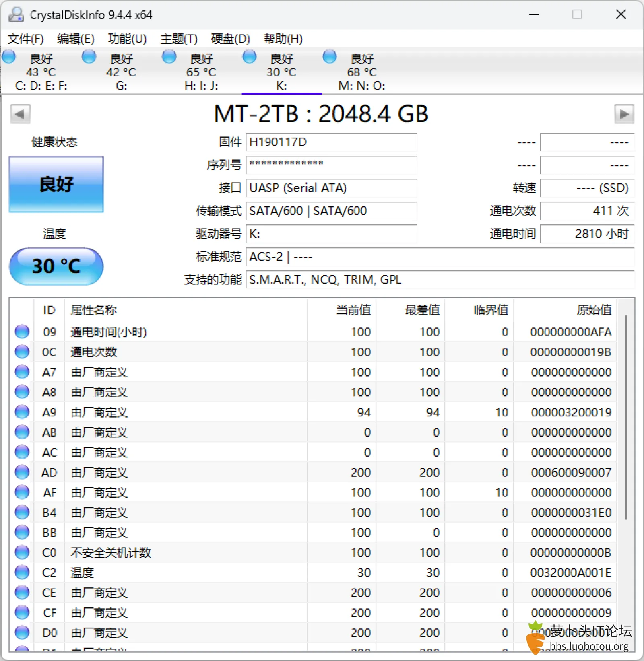Click status orb of attribute BB row
This screenshot has width=644, height=661.
pyautogui.click(x=22, y=532)
